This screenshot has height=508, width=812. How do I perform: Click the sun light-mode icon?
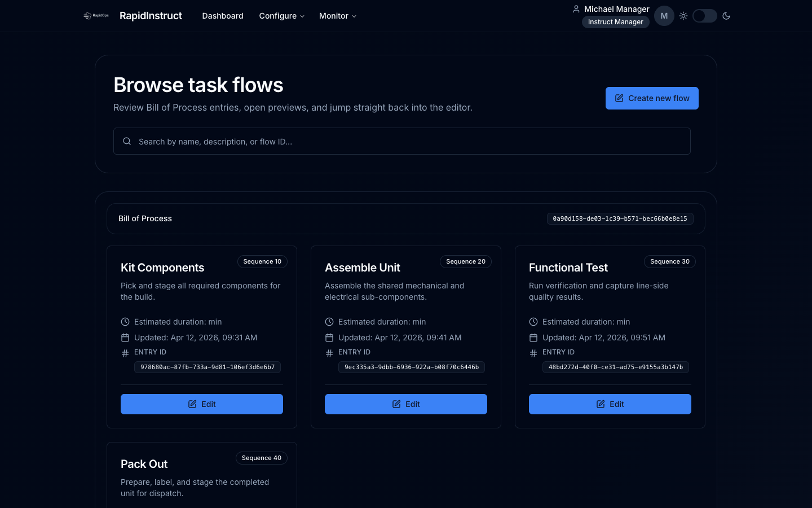click(683, 16)
